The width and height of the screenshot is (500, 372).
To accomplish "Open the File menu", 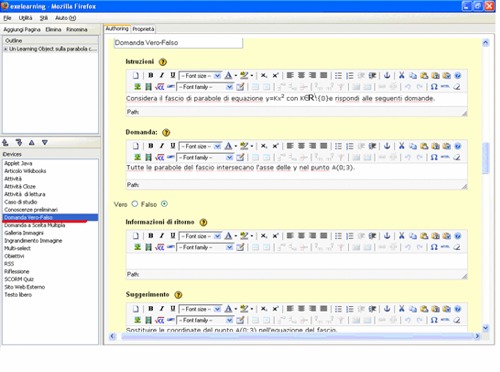I will 7,18.
